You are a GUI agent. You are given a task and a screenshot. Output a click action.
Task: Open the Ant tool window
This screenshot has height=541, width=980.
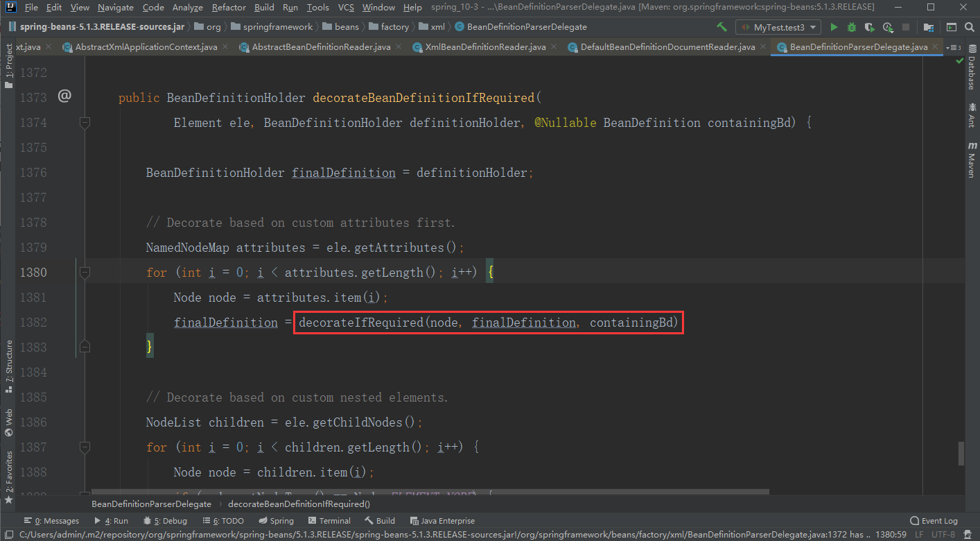972,116
